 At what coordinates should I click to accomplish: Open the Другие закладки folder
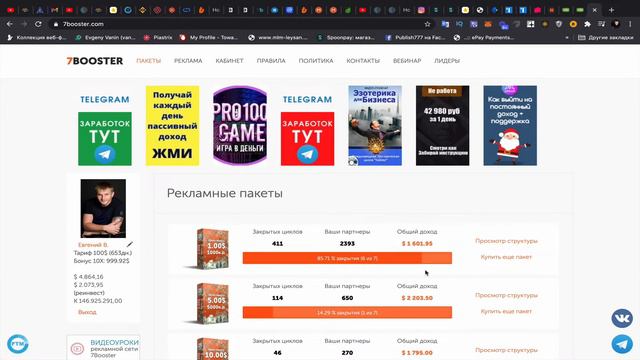click(x=607, y=37)
